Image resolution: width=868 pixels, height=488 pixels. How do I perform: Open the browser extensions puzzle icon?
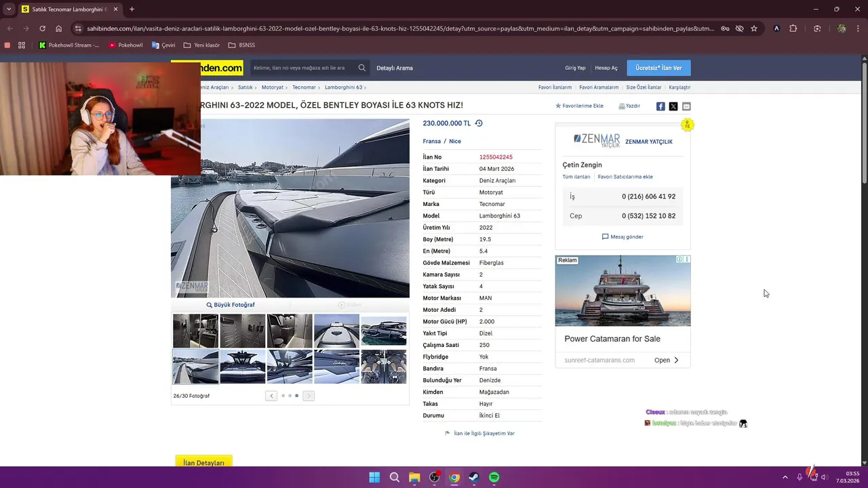pos(793,28)
